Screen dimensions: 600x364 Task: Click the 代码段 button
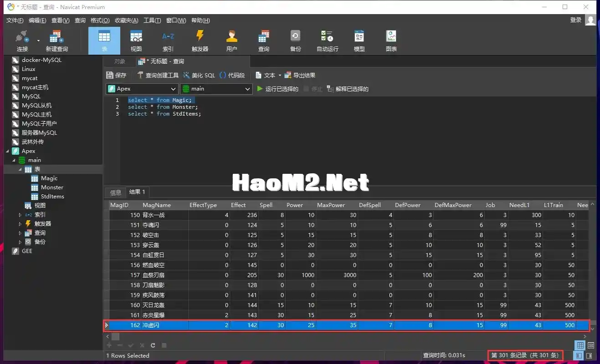[232, 76]
